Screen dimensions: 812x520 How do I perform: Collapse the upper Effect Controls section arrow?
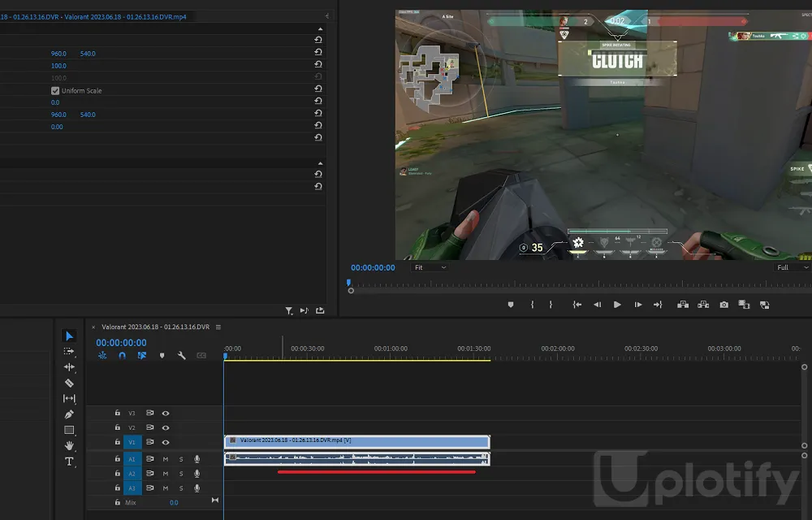(x=320, y=29)
